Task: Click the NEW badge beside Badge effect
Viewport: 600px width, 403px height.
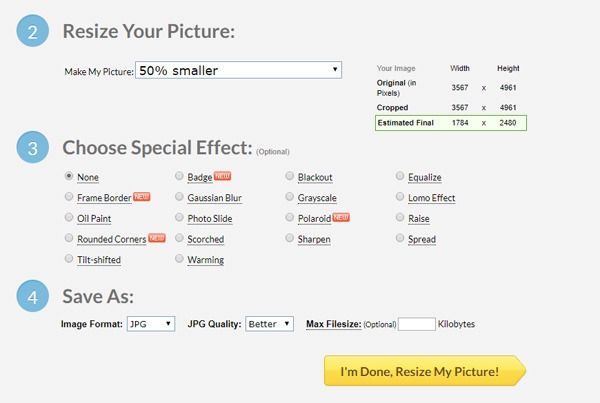Action: click(222, 176)
